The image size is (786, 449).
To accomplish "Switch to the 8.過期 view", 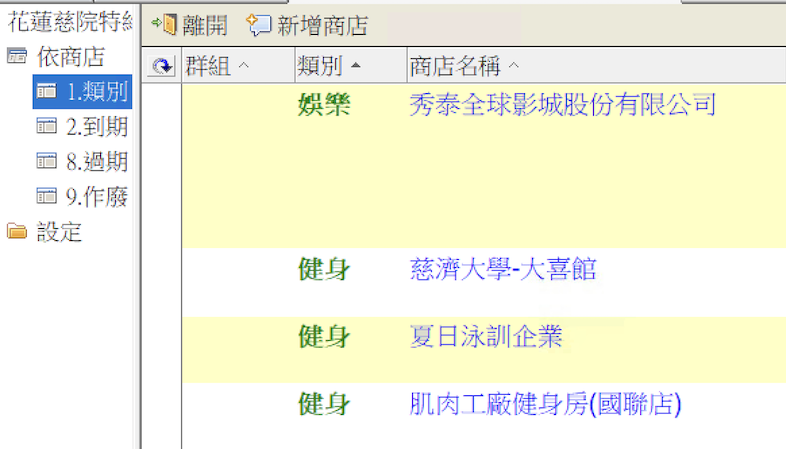I will 97,162.
